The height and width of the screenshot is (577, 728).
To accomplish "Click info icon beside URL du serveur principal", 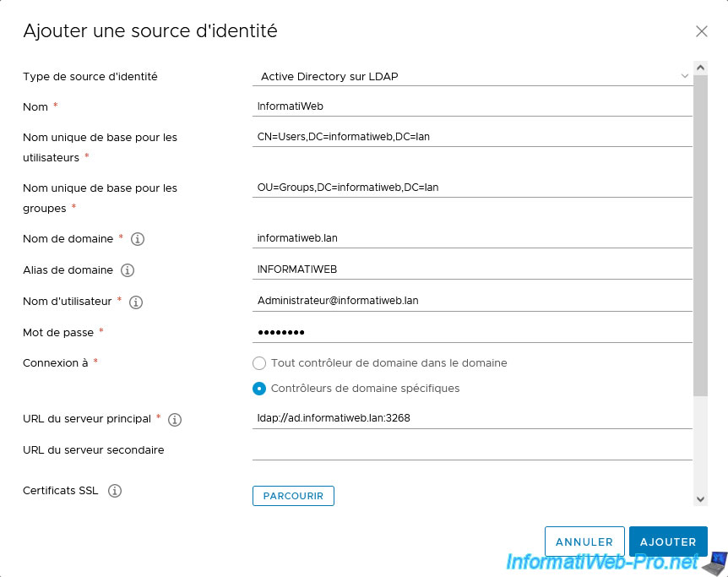I will pos(175,420).
